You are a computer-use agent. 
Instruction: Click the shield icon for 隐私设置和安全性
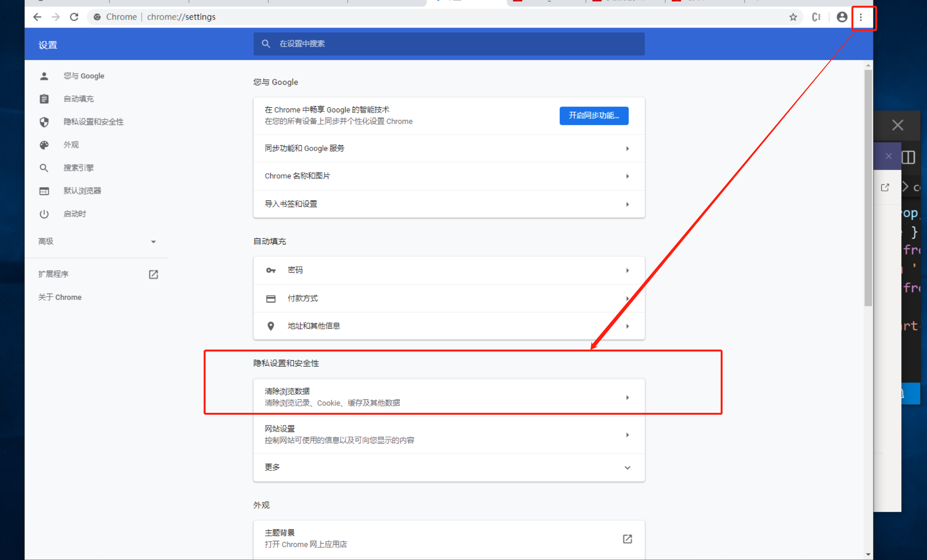coord(44,122)
